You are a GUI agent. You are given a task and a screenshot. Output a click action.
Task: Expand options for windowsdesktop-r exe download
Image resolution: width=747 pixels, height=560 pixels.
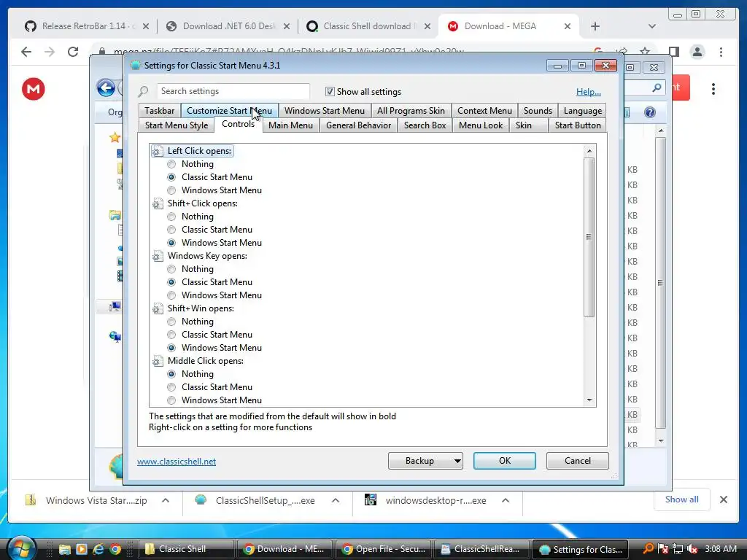(506, 500)
